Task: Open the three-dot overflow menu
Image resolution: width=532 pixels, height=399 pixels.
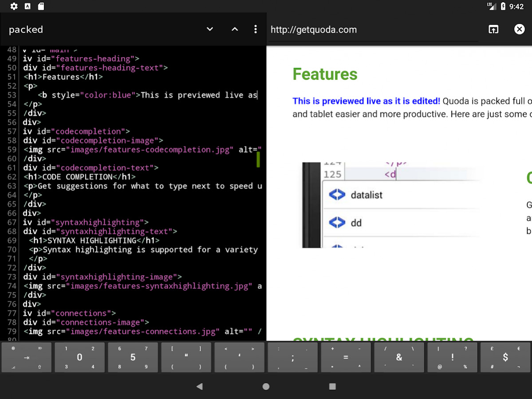Action: tap(256, 29)
